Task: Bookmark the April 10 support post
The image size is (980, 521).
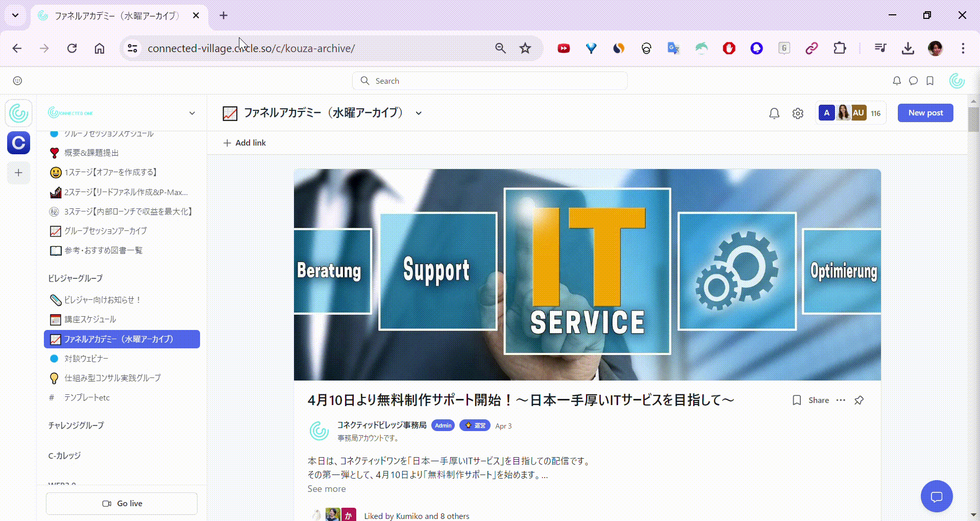Action: tap(796, 400)
